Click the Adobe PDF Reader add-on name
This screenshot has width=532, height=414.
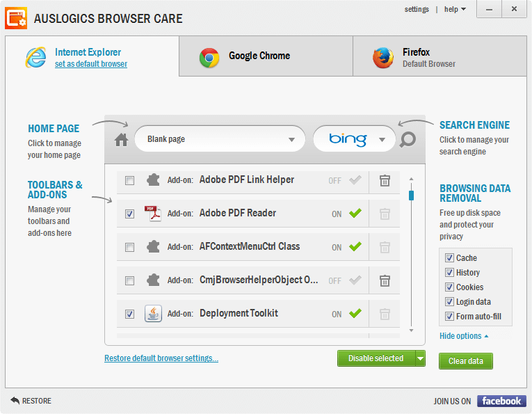238,213
